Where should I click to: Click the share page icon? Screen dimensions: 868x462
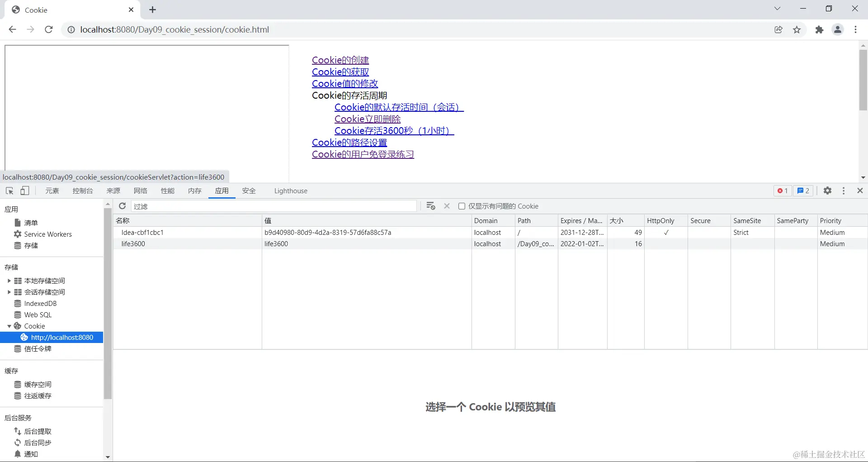coord(778,29)
